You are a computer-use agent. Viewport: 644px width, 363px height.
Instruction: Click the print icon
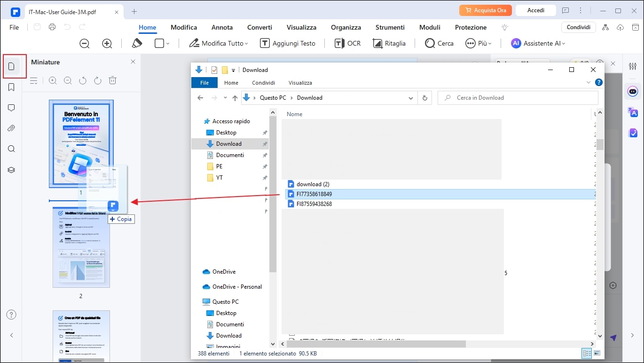coord(52,27)
